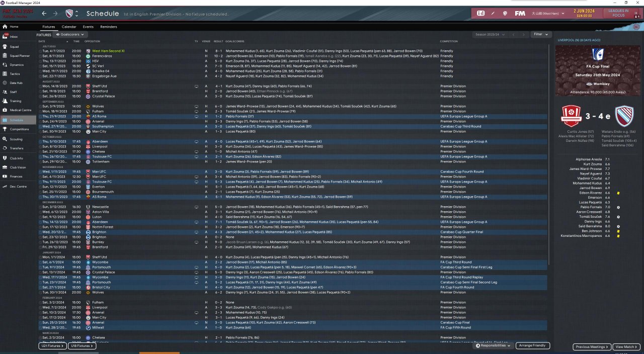Switch to the Events tab

click(88, 27)
